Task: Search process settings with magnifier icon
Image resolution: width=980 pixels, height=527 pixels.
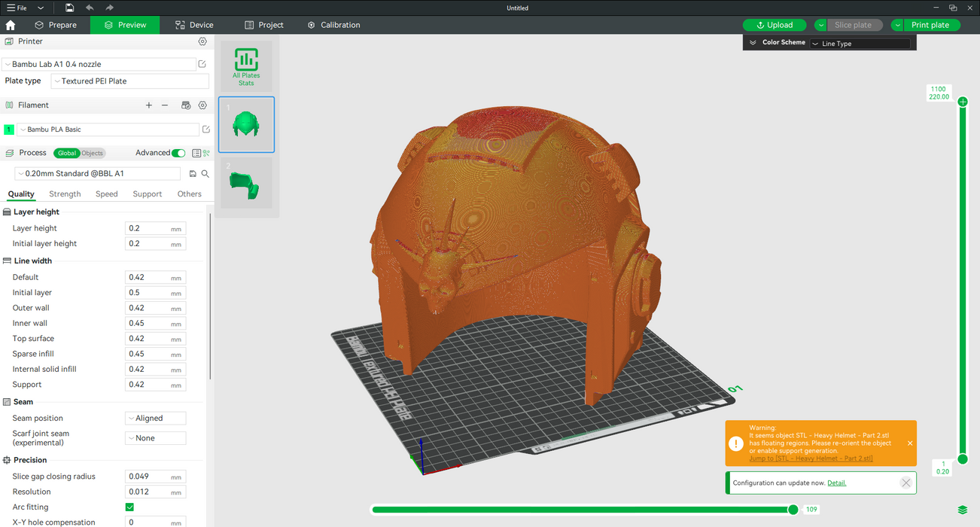Action: point(205,174)
